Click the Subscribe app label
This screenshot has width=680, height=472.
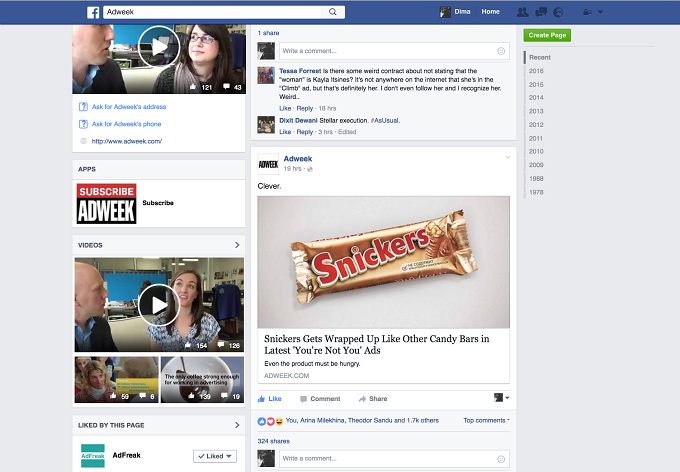[x=158, y=203]
